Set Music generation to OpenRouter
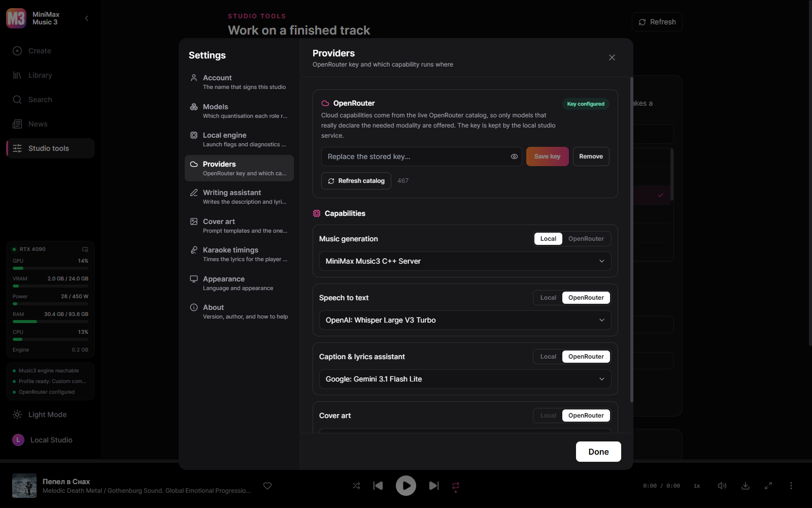Image resolution: width=812 pixels, height=508 pixels. pos(586,239)
